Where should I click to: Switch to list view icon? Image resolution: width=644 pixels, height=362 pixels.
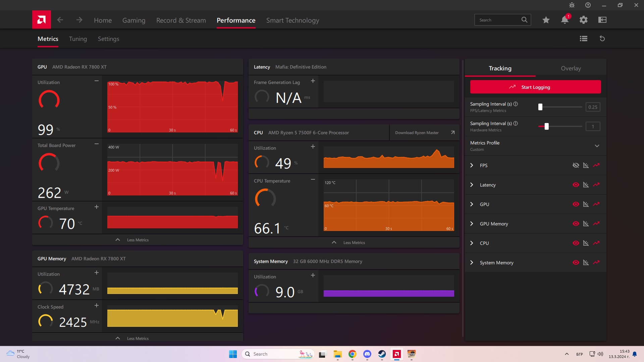583,39
